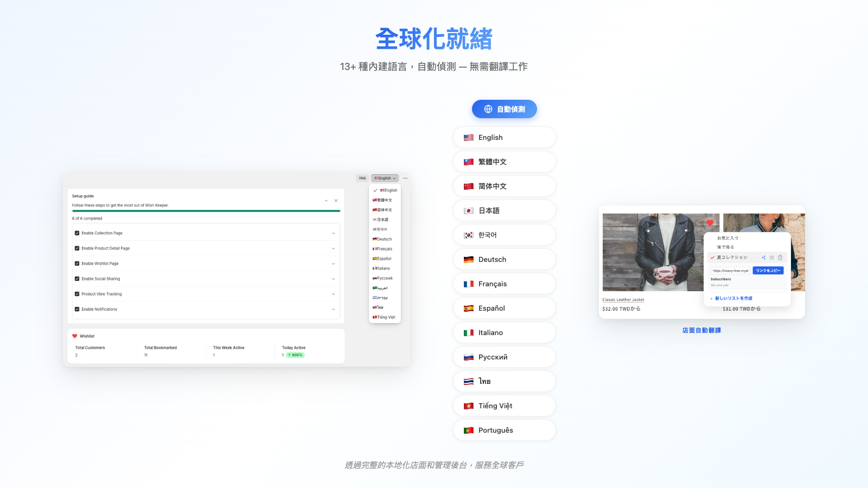Click the heart wishlist icon on the jacket photo
The image size is (868, 488).
(x=711, y=222)
